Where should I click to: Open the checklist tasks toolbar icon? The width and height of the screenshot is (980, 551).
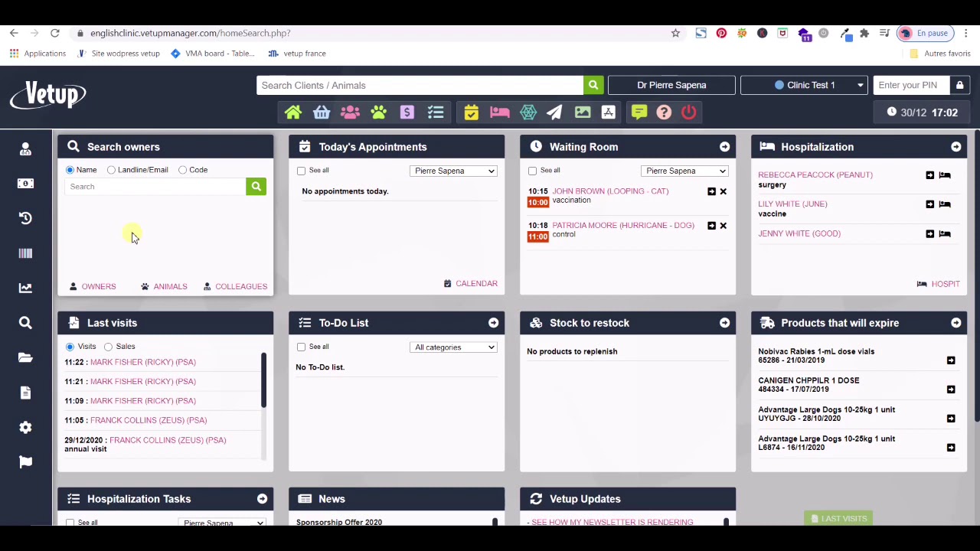pyautogui.click(x=436, y=112)
